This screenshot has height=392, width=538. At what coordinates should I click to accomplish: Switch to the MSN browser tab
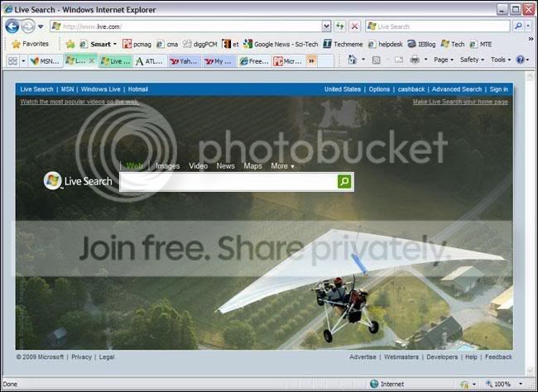click(x=46, y=60)
